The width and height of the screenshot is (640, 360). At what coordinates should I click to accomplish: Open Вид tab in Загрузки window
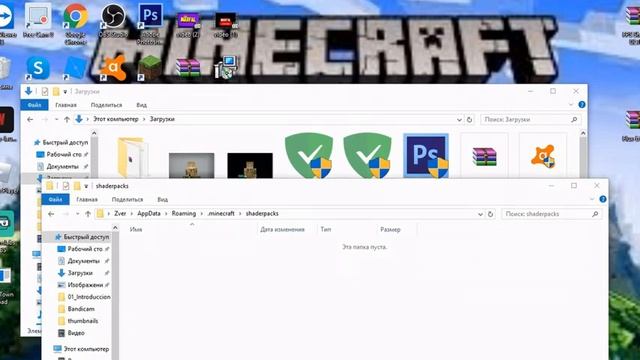[x=141, y=105]
